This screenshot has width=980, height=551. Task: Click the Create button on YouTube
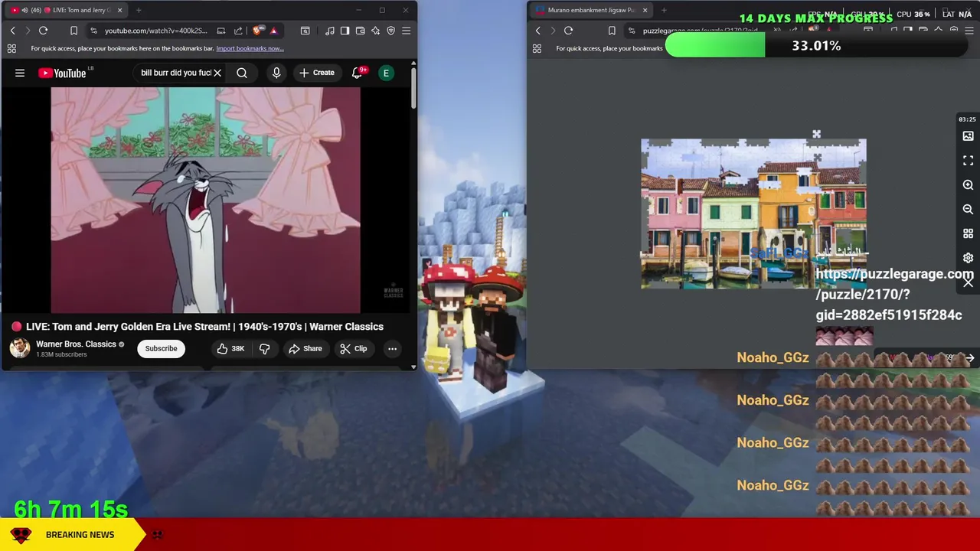[x=316, y=73]
